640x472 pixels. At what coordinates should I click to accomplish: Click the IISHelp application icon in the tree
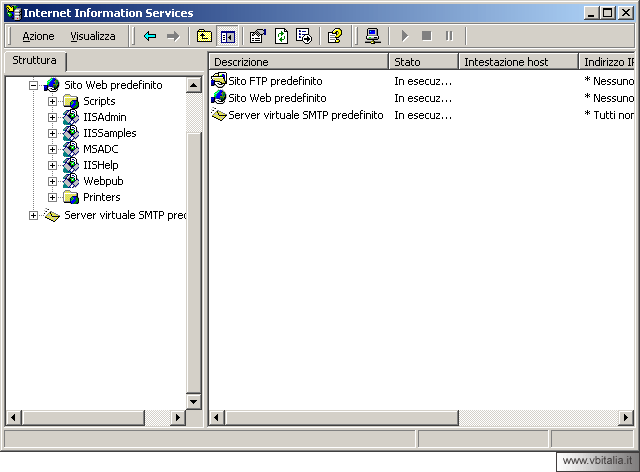71,165
